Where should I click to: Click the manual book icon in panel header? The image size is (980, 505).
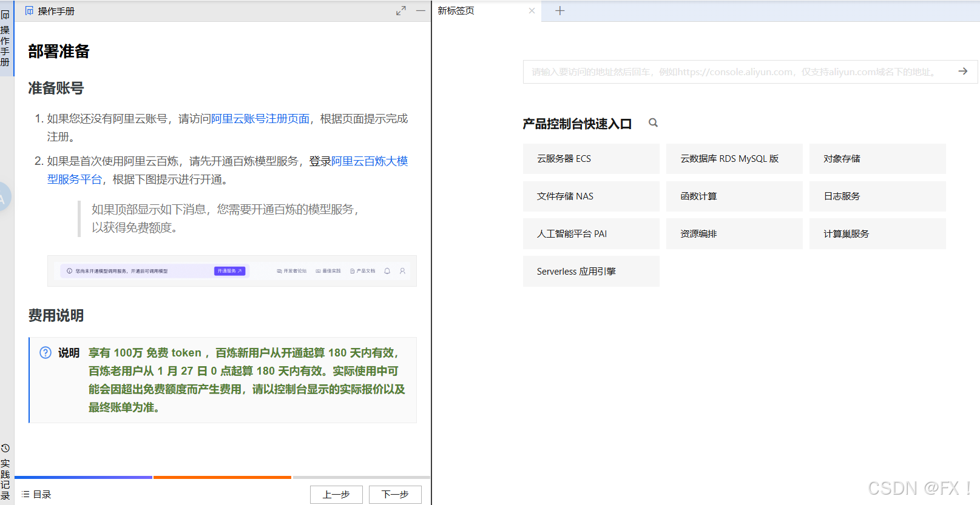click(29, 11)
